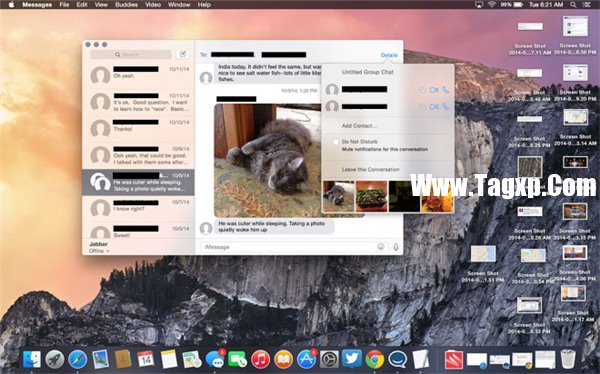
Task: Click Leave this Conversation
Action: (370, 169)
